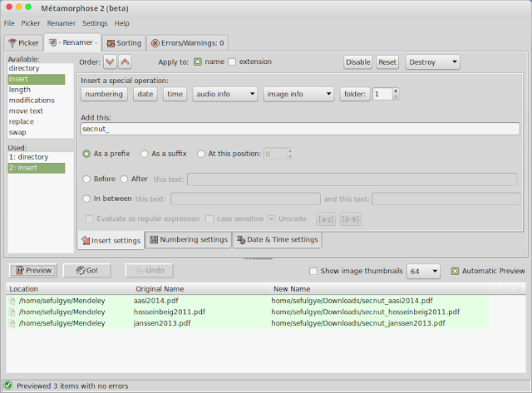Click file icon of hosseinbeig2011.pdf row
Screen dimensions: 532x393
click(12, 312)
